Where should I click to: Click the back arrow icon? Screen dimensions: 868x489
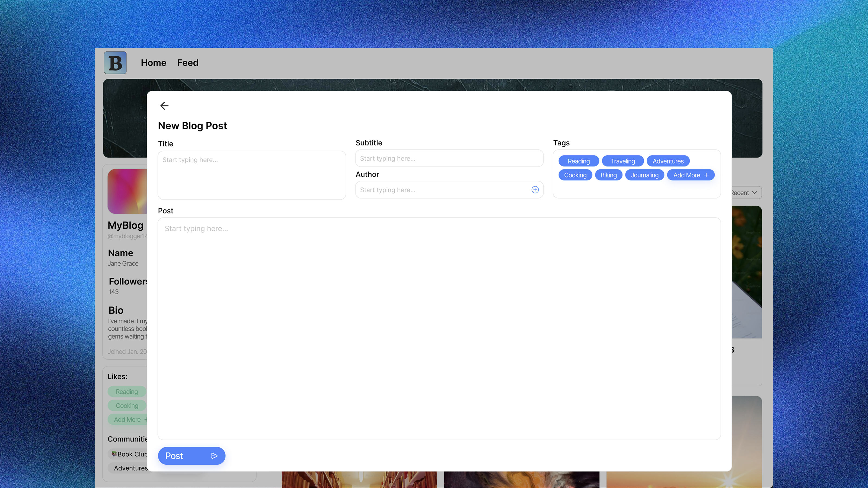pyautogui.click(x=164, y=106)
